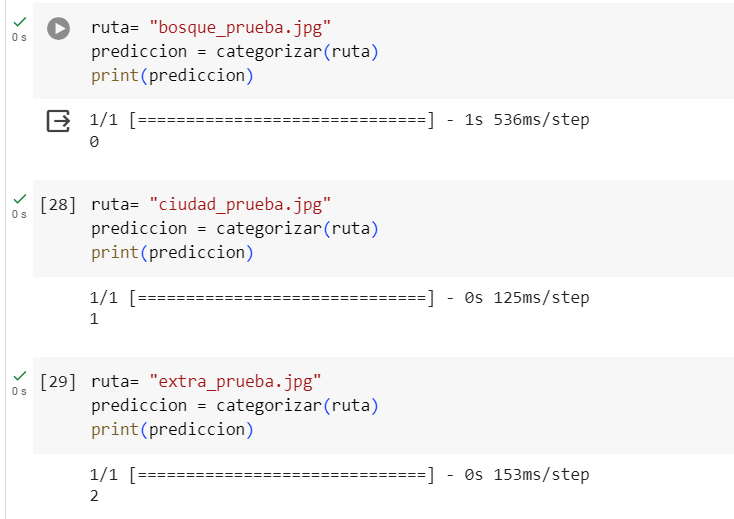Click green checkmark beside cell 29

(x=20, y=376)
